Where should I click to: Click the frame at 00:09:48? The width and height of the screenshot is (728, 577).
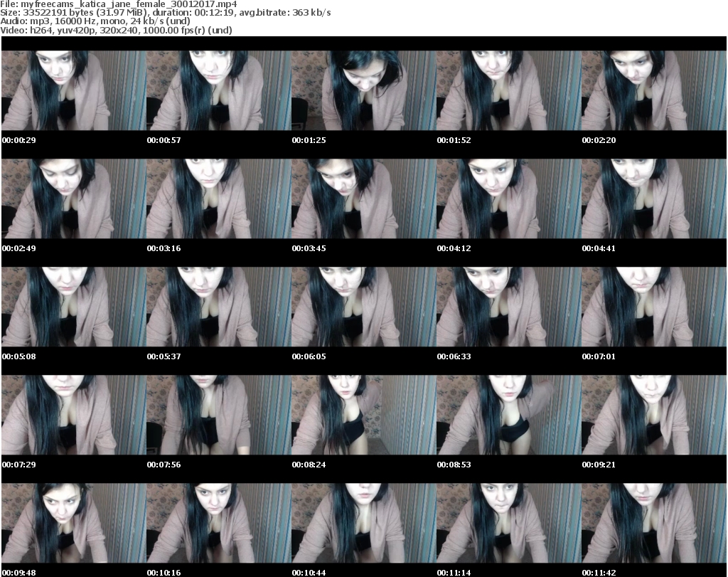[x=74, y=524]
